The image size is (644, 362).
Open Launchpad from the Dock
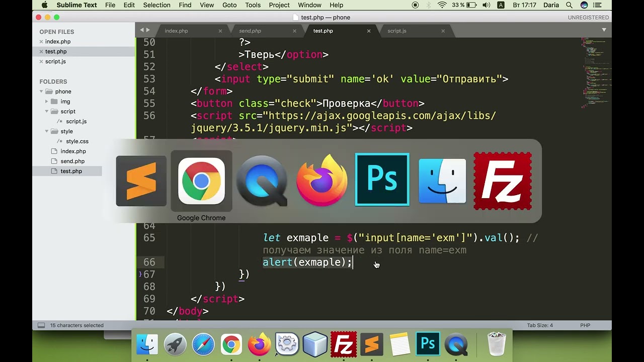point(175,345)
